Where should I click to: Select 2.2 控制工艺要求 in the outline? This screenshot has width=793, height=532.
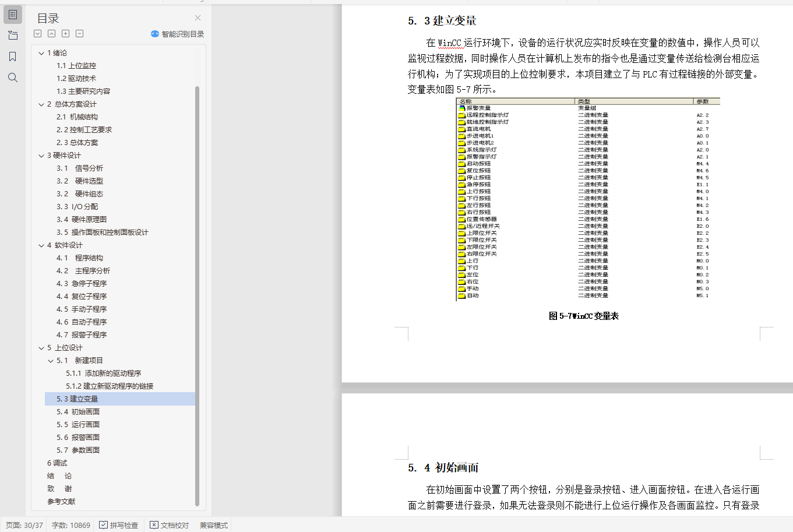(x=84, y=130)
